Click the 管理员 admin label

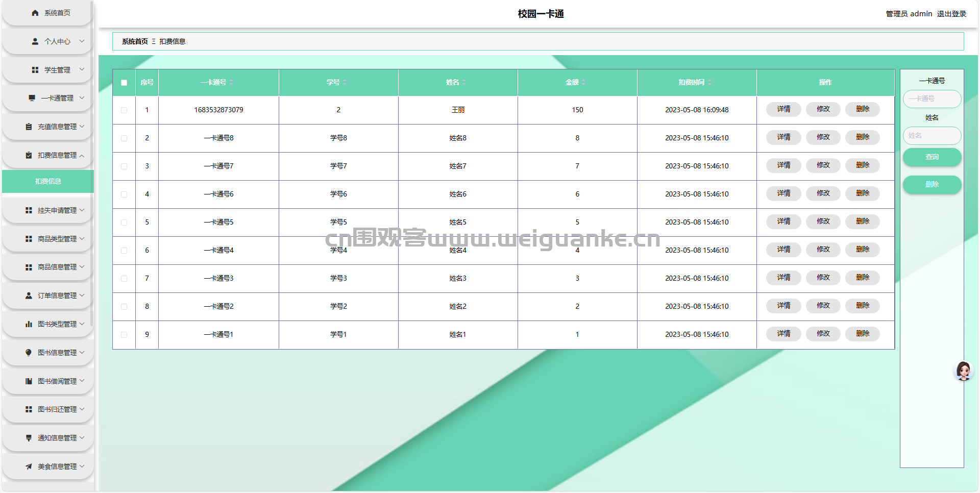909,14
